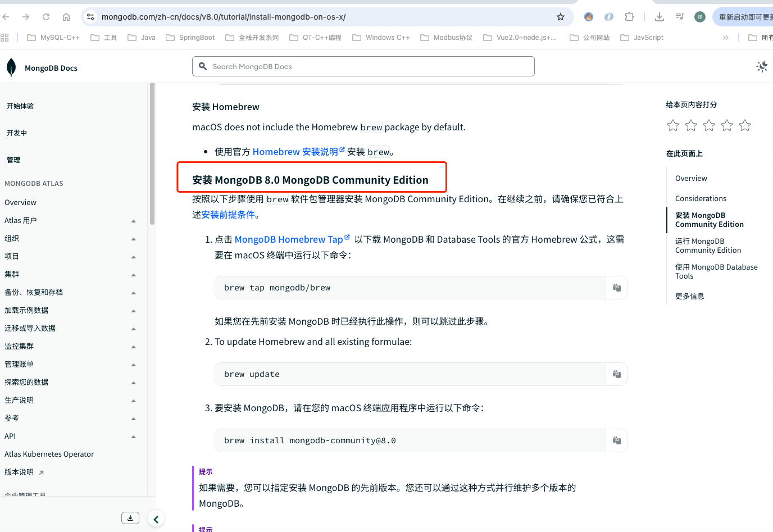Copy the brew update command

[617, 374]
